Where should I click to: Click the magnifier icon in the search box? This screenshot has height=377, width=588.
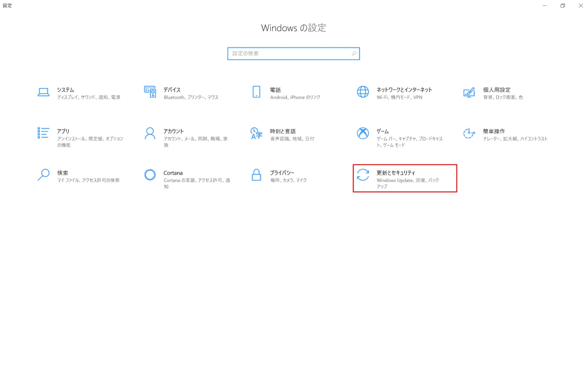(354, 53)
